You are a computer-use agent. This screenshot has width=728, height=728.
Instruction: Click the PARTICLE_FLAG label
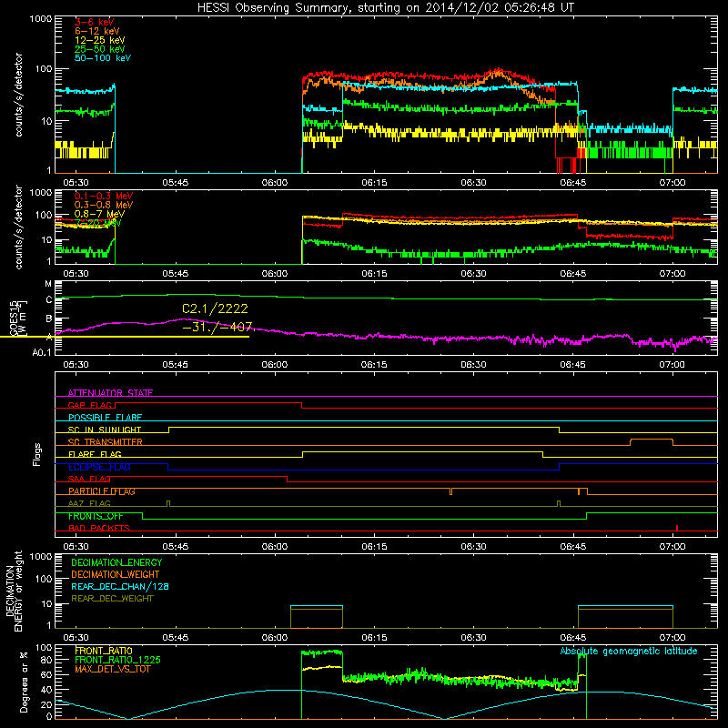[x=102, y=491]
